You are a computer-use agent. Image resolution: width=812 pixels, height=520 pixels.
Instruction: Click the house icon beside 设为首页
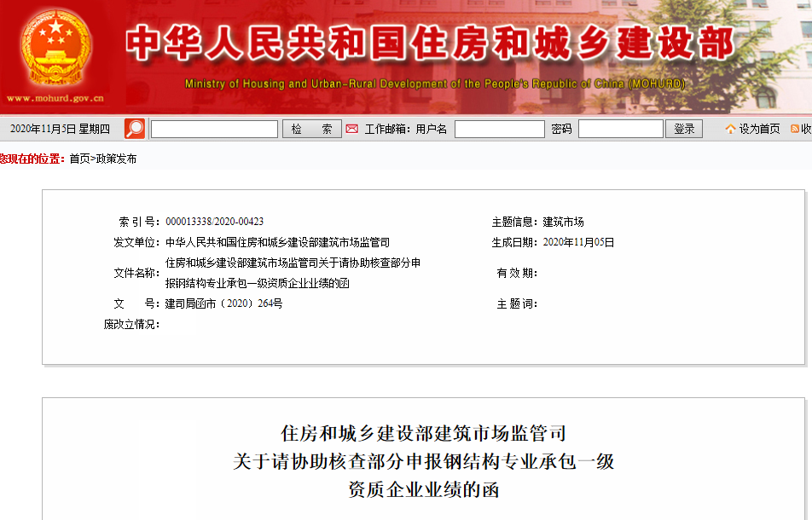pyautogui.click(x=730, y=130)
